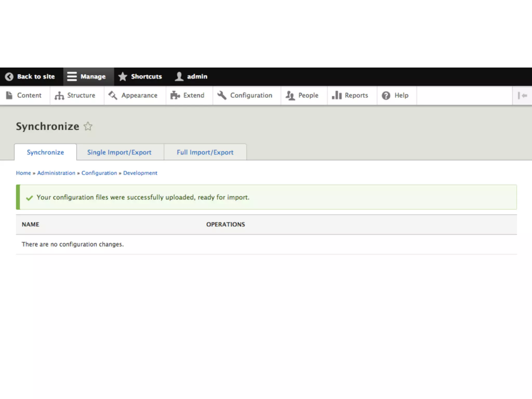
Task: Open the Development breadcrumb link
Action: click(x=140, y=173)
